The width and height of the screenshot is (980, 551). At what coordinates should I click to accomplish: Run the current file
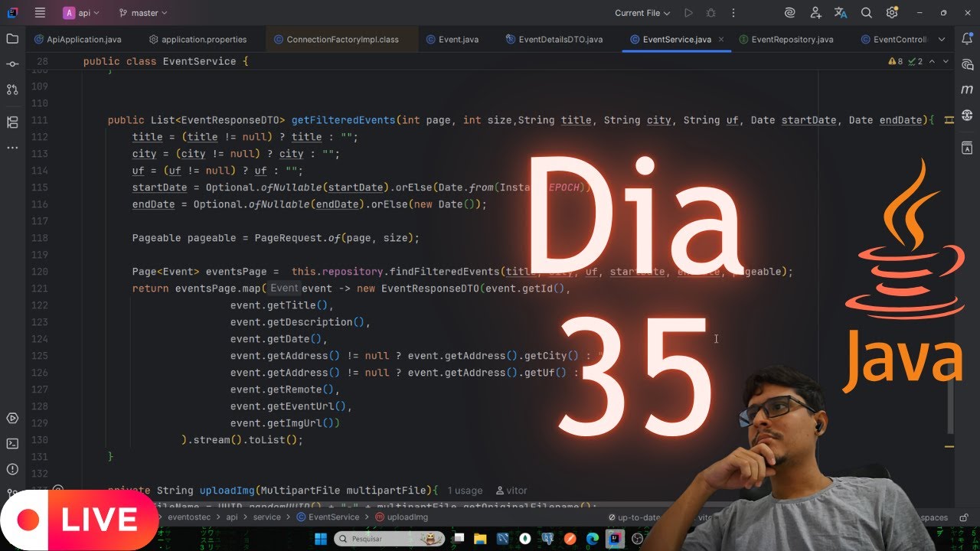click(688, 13)
